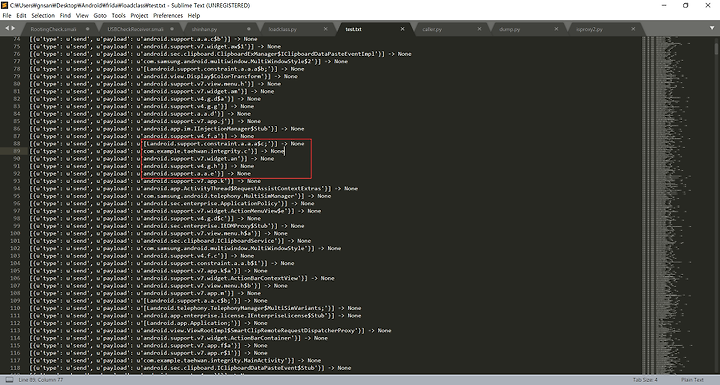This screenshot has width=720, height=385.
Task: Click 'android.sec.clipboard.IClipboardService' on line 101
Action: (x=210, y=241)
